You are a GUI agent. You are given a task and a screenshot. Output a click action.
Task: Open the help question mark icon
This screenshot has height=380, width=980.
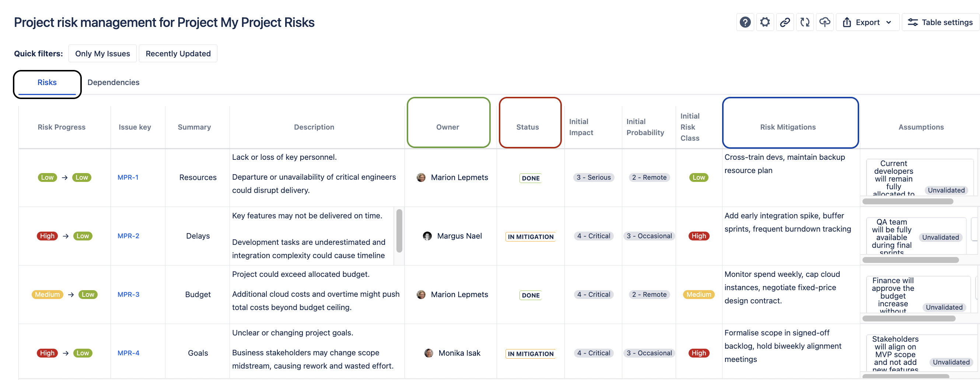pos(745,22)
